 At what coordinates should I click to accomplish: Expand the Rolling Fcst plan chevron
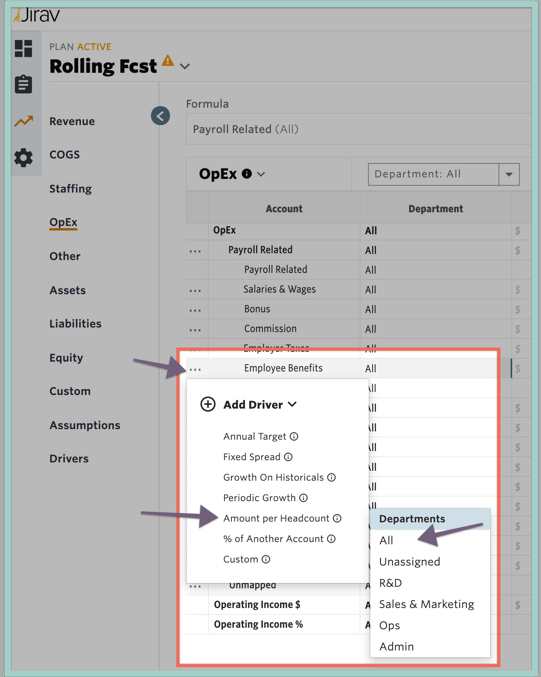(x=185, y=66)
